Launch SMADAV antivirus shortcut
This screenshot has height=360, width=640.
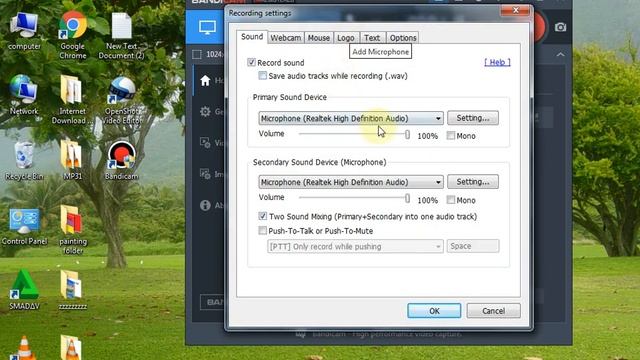click(24, 290)
